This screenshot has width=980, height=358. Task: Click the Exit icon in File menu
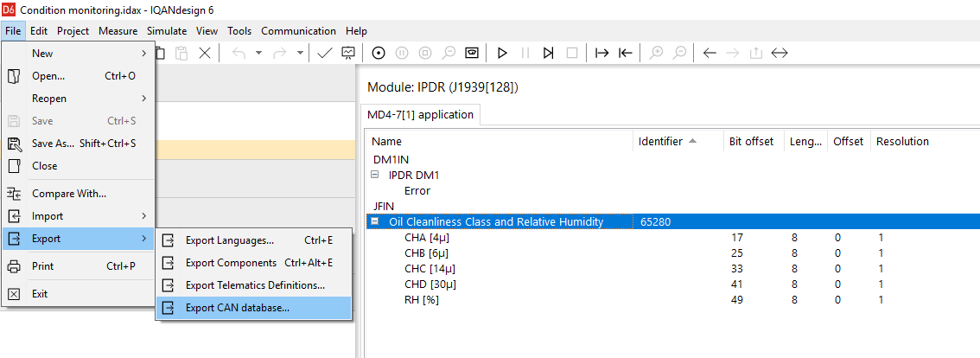(14, 294)
